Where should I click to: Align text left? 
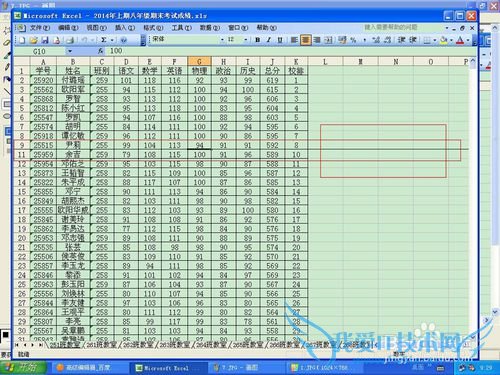pos(294,40)
